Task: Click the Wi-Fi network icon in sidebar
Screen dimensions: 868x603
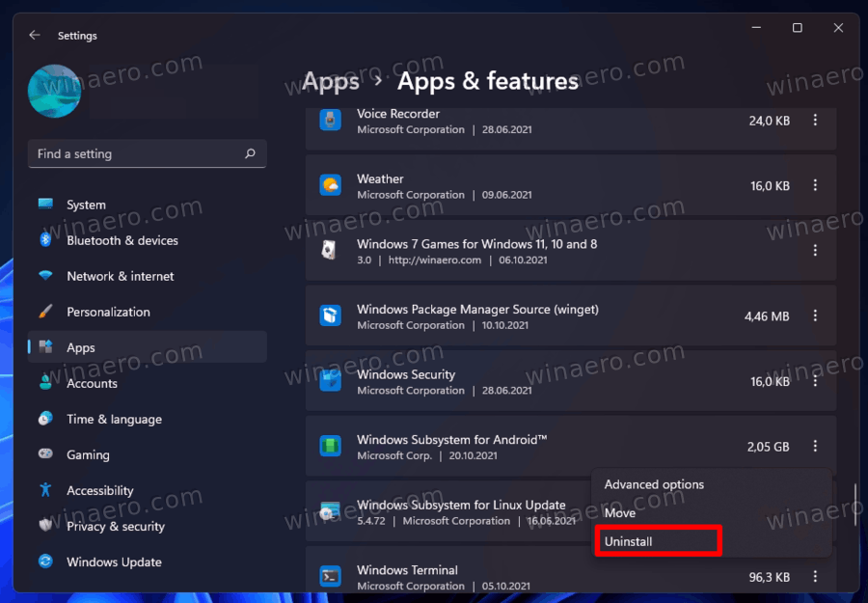Action: tap(45, 276)
